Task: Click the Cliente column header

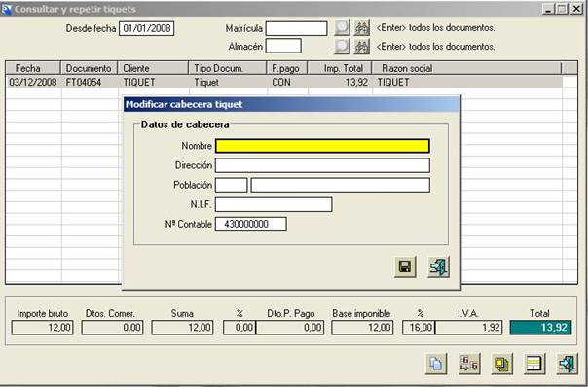Action: click(153, 68)
